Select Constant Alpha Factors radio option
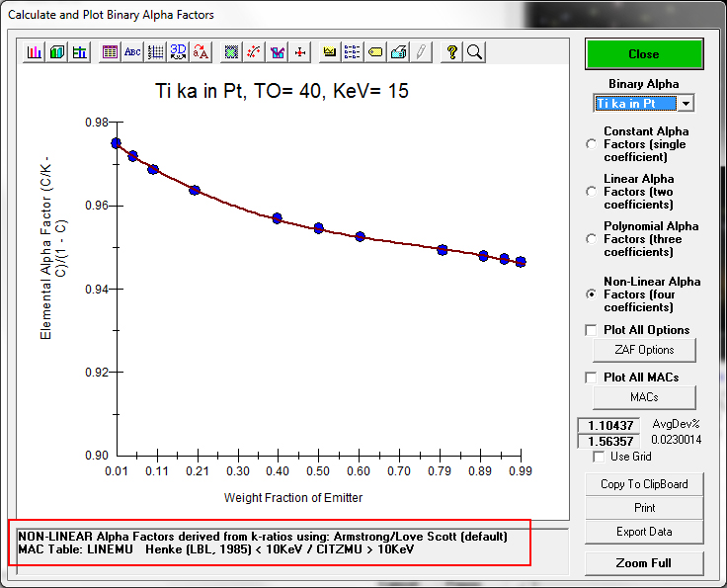Screen dimensions: 727x588 pos(592,144)
